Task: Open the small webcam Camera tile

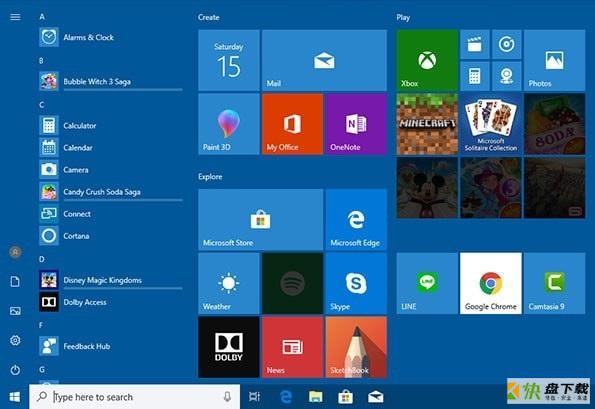Action: pos(507,76)
